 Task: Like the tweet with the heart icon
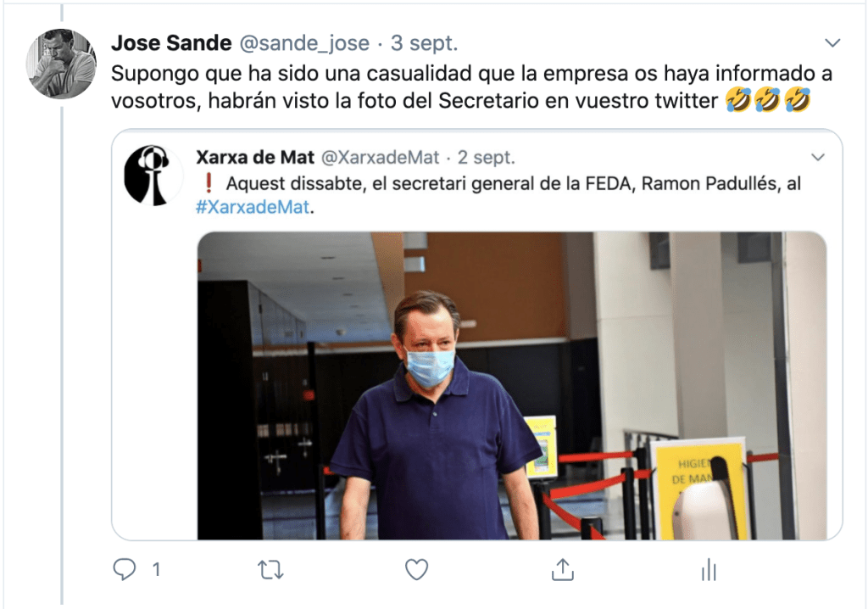click(x=416, y=570)
